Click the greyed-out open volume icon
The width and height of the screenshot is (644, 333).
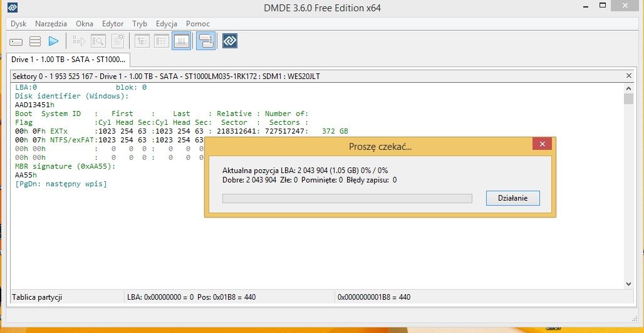79,41
